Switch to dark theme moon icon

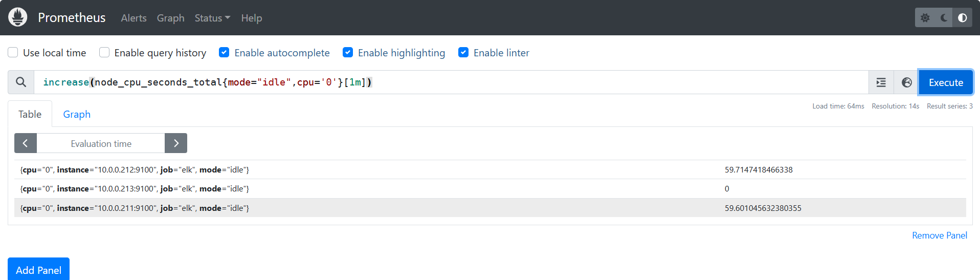(x=944, y=18)
